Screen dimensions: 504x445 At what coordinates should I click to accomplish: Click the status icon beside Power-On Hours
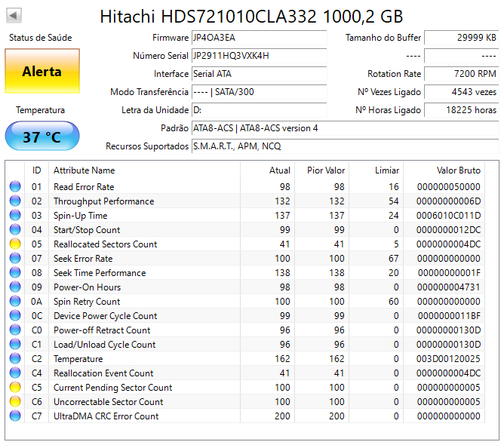(15, 287)
